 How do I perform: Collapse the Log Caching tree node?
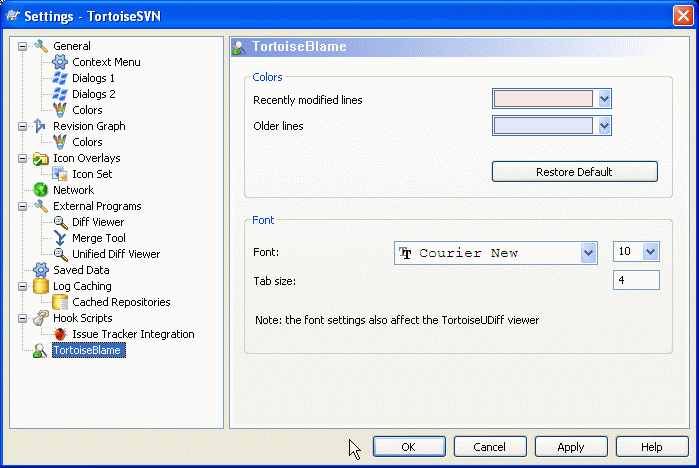point(22,286)
